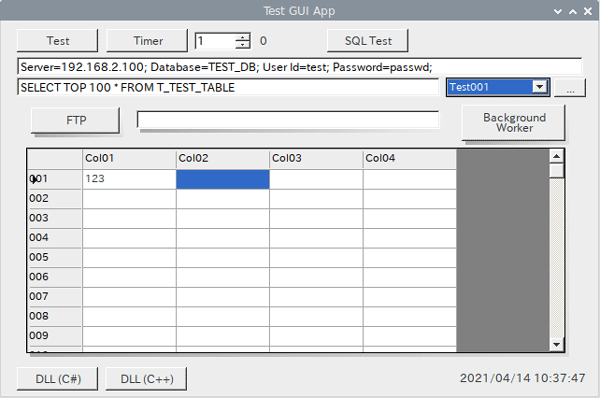Click the Col03 cell in row 001
This screenshot has height=398, width=600.
coord(316,179)
